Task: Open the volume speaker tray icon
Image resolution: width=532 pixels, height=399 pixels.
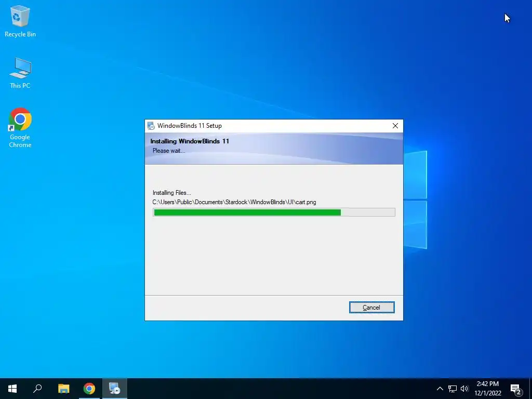Action: coord(464,389)
